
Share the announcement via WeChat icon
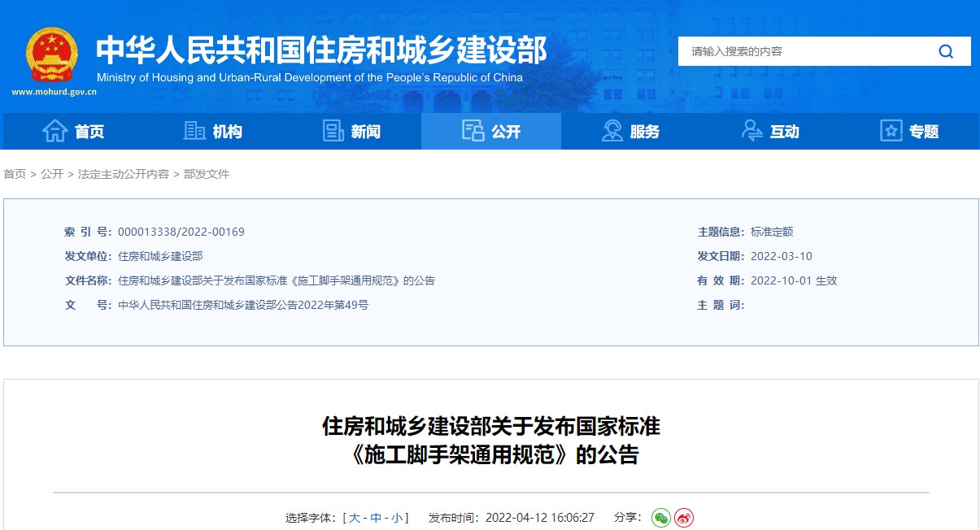[x=660, y=517]
